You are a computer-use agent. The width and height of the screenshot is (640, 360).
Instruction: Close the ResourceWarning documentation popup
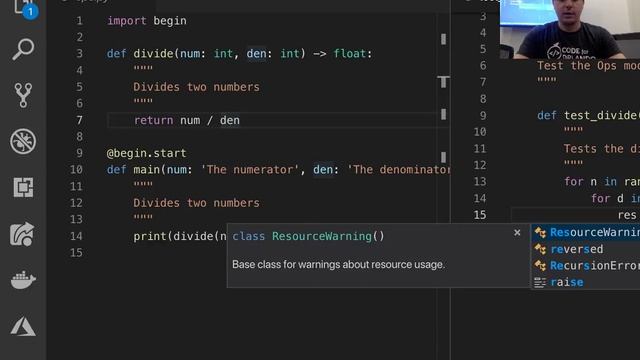517,232
